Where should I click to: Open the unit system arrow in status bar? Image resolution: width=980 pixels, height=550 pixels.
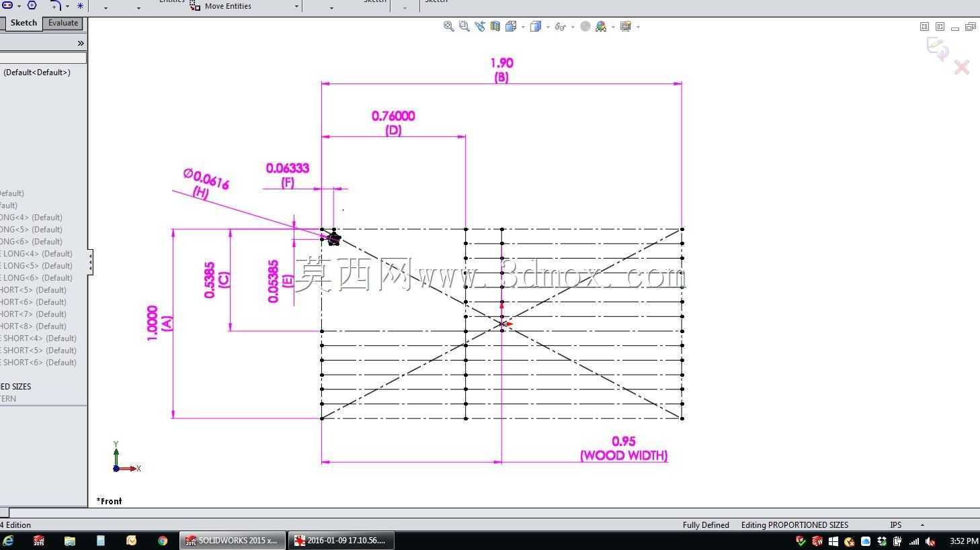pyautogui.click(x=922, y=525)
